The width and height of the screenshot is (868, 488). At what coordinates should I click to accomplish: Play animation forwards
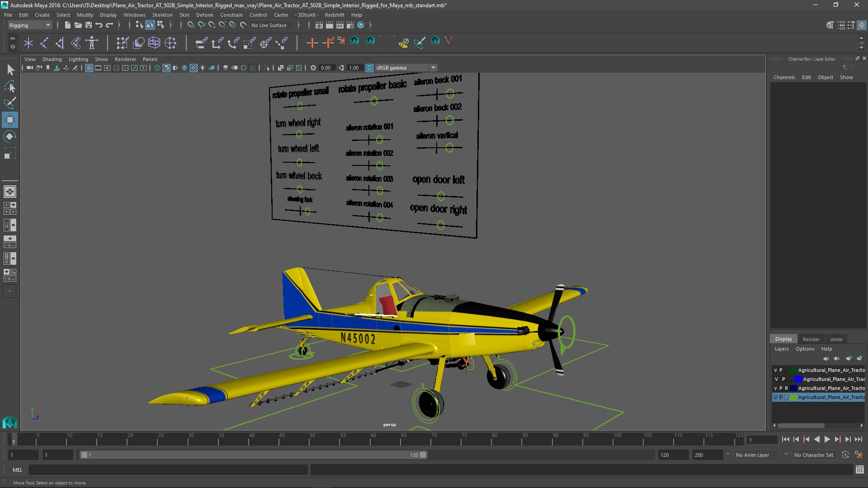(x=827, y=439)
